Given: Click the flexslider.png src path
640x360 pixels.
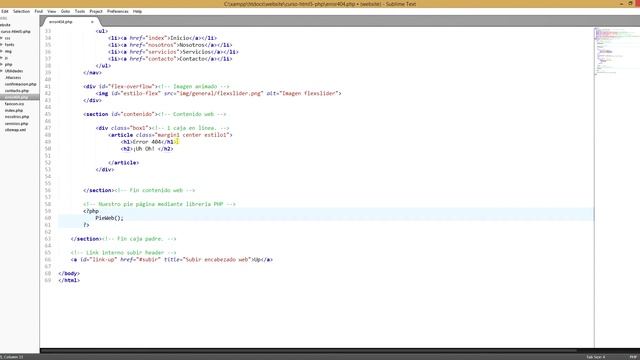Looking at the screenshot, I should (x=220, y=93).
